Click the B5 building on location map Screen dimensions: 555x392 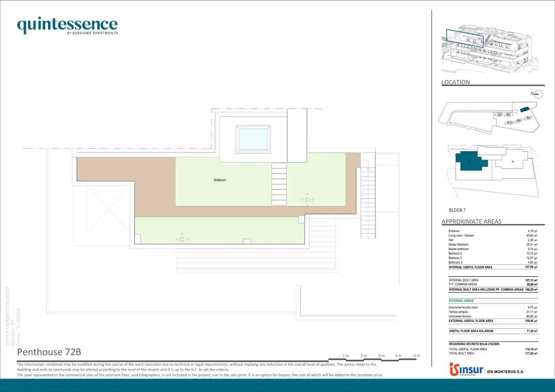tap(499, 115)
